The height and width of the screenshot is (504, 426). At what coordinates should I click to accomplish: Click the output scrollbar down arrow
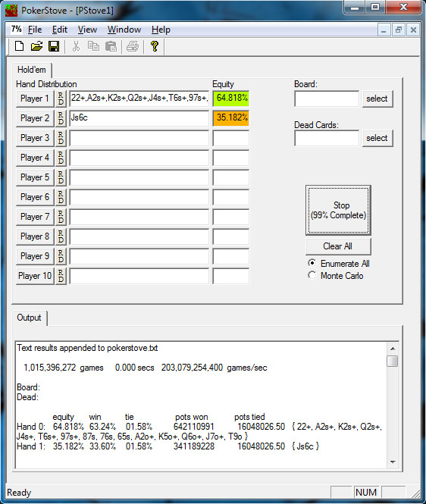[392, 462]
